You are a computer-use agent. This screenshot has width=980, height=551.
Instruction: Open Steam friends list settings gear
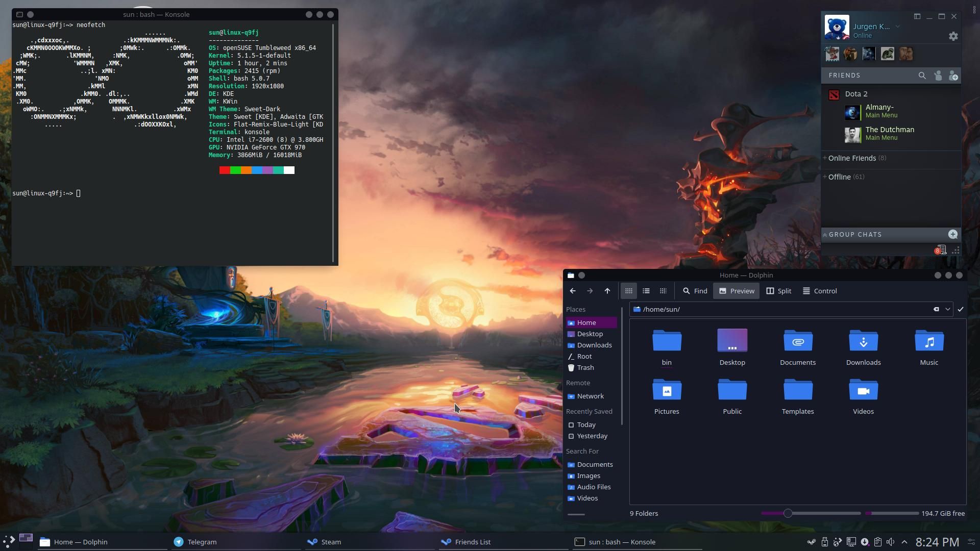pyautogui.click(x=953, y=36)
